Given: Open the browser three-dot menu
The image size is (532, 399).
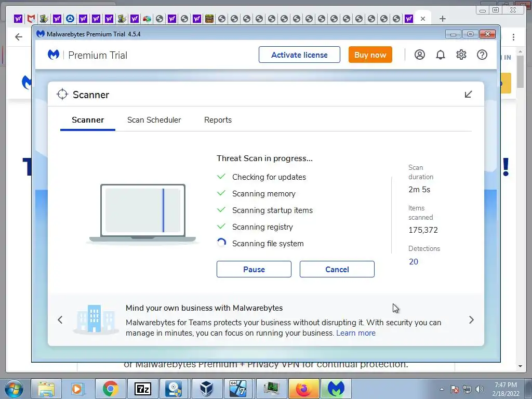Looking at the screenshot, I should (513, 37).
